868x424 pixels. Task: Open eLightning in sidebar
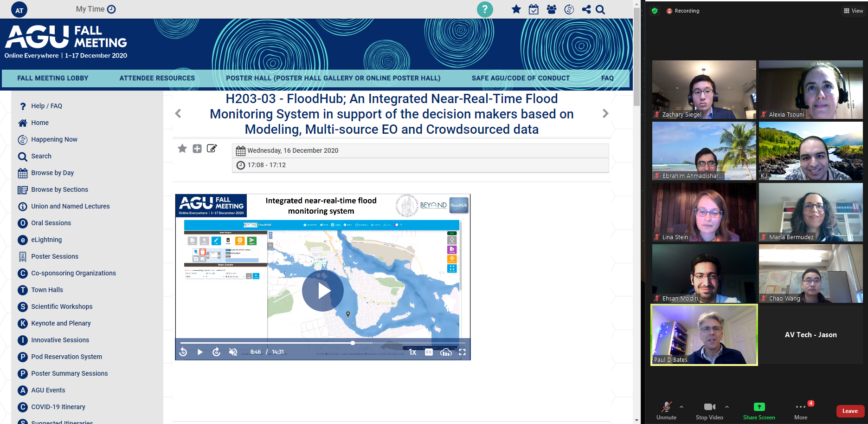46,240
